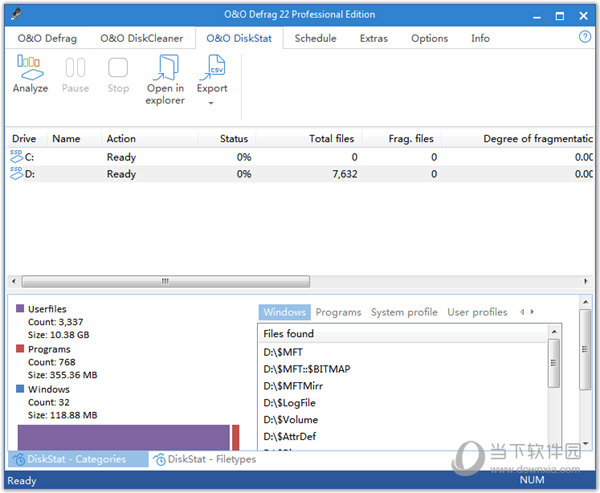The height and width of the screenshot is (493, 600).
Task: Maximize the O&O Defrag window
Action: (x=560, y=16)
